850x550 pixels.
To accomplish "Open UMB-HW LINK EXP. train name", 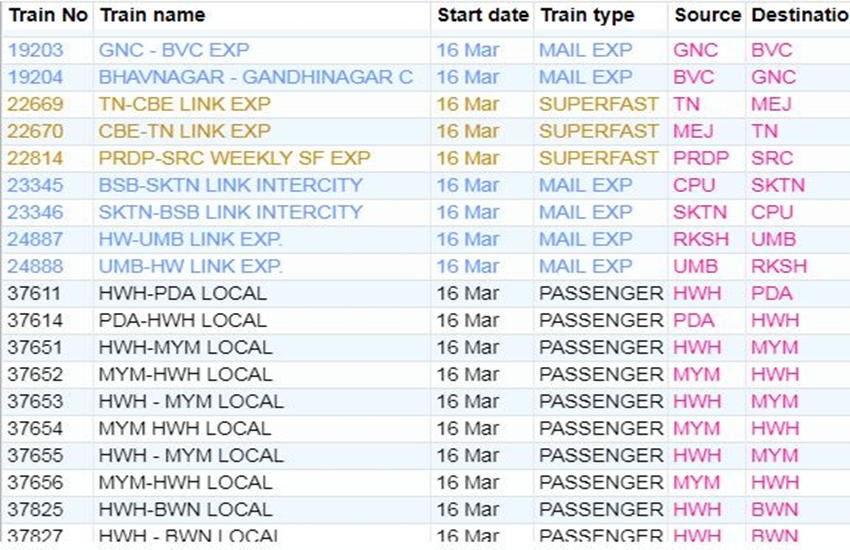I will click(x=190, y=266).
